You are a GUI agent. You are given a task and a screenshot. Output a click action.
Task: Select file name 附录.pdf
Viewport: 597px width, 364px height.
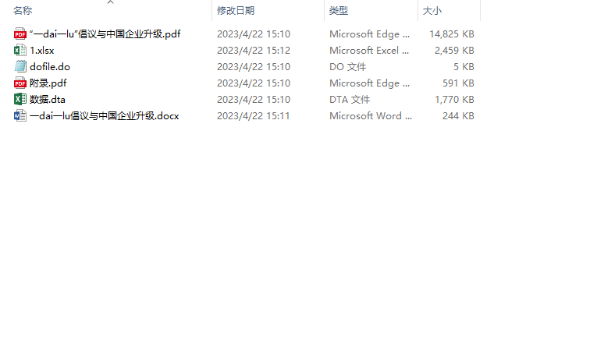click(x=48, y=83)
